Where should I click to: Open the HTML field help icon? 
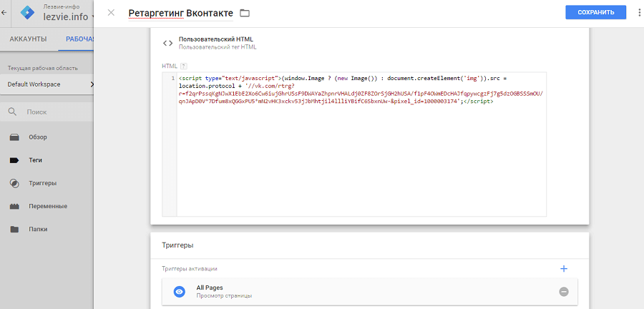pos(184,66)
